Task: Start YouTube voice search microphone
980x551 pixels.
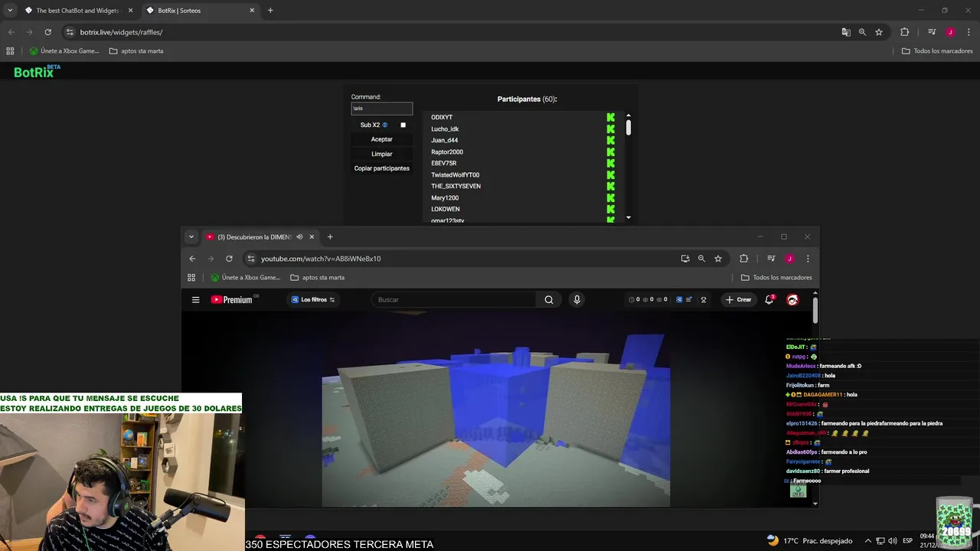Action: coord(577,300)
